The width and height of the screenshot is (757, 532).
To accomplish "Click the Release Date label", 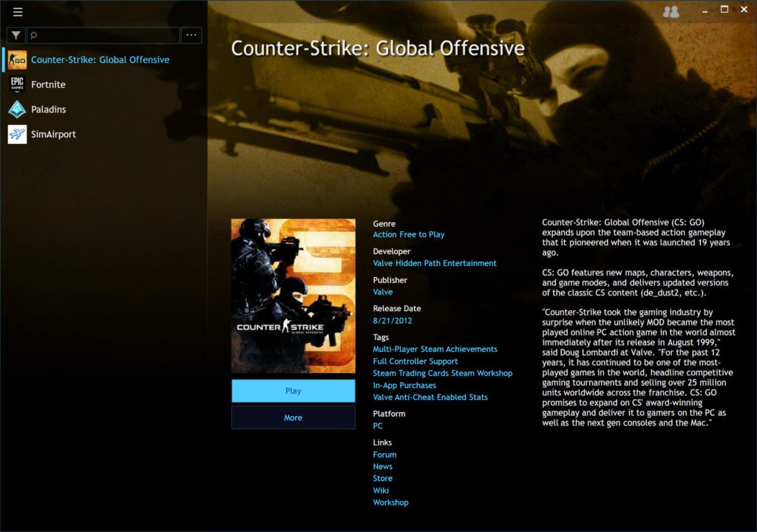I will [x=397, y=308].
